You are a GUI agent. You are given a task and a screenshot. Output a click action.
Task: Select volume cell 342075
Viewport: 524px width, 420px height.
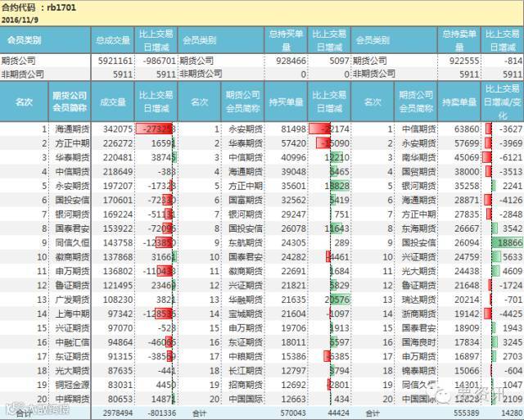point(118,129)
